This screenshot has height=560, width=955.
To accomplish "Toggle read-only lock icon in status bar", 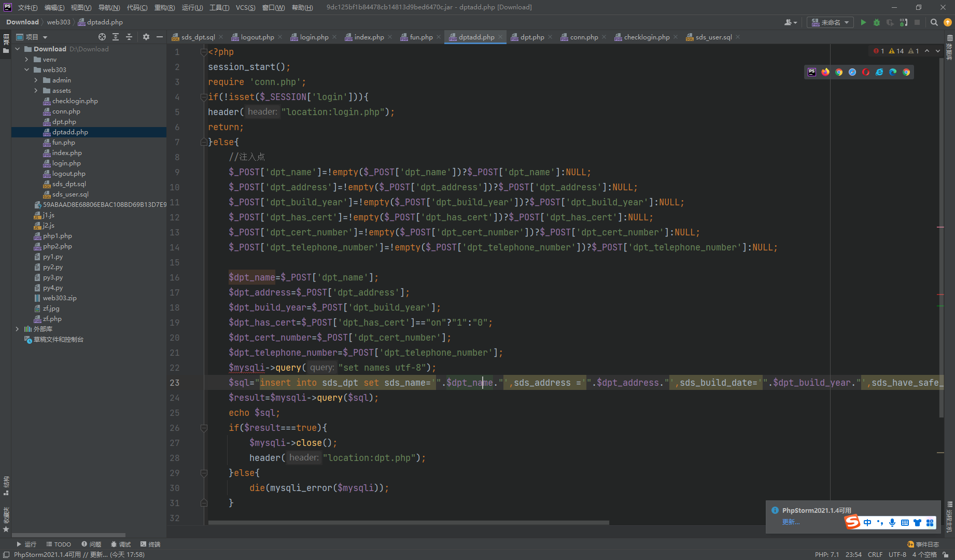I will [x=946, y=555].
